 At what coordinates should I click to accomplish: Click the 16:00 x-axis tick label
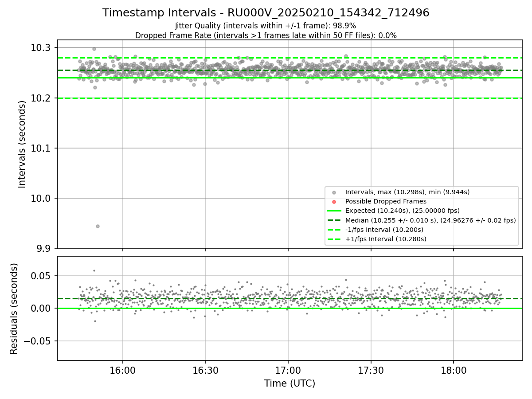point(123,370)
